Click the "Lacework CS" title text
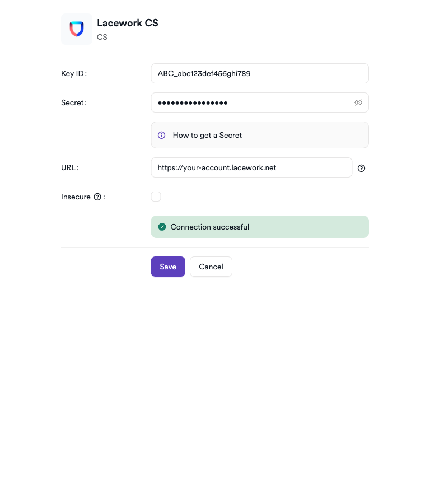Viewport: 430px width, 504px height. click(128, 23)
